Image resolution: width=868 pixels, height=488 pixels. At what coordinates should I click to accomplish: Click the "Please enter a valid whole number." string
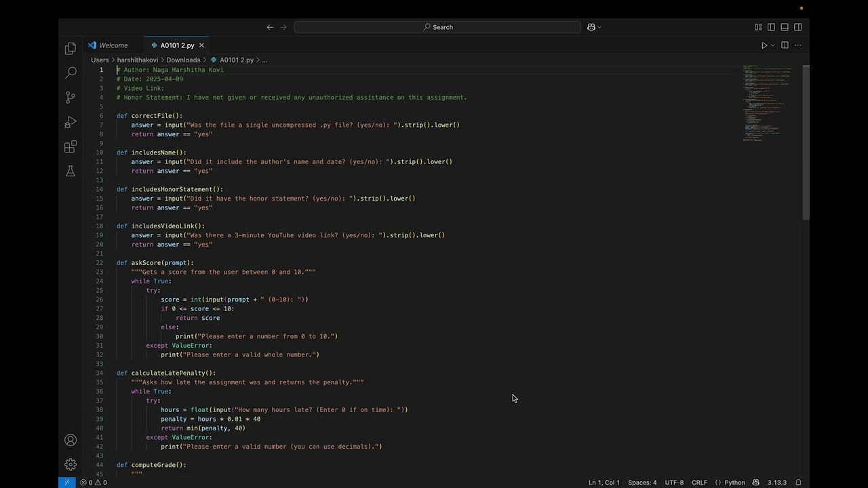click(x=248, y=354)
